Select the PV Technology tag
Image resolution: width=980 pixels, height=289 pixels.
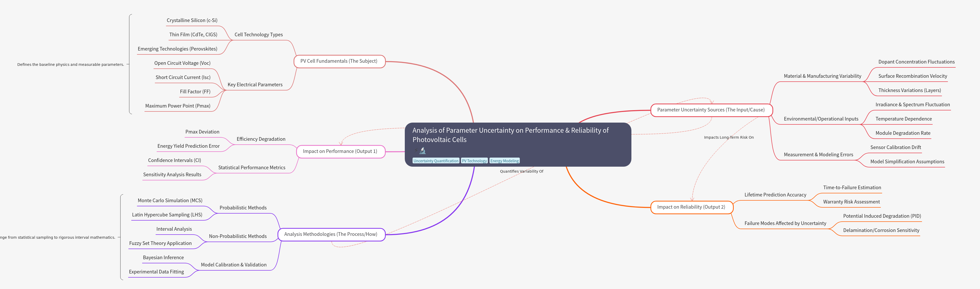(x=474, y=161)
